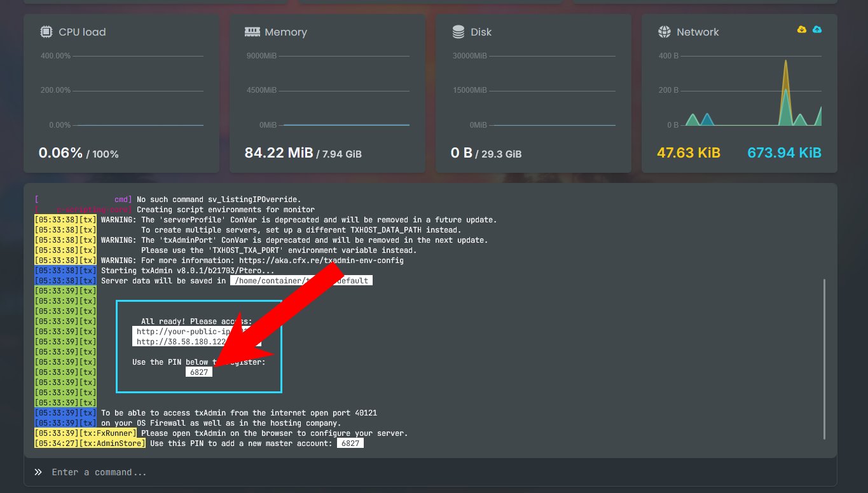Click the Disk stack icon
The width and height of the screenshot is (868, 493).
[x=458, y=32]
